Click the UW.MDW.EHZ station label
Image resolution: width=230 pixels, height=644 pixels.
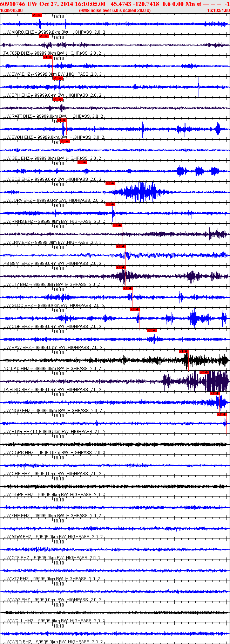click(53, 537)
